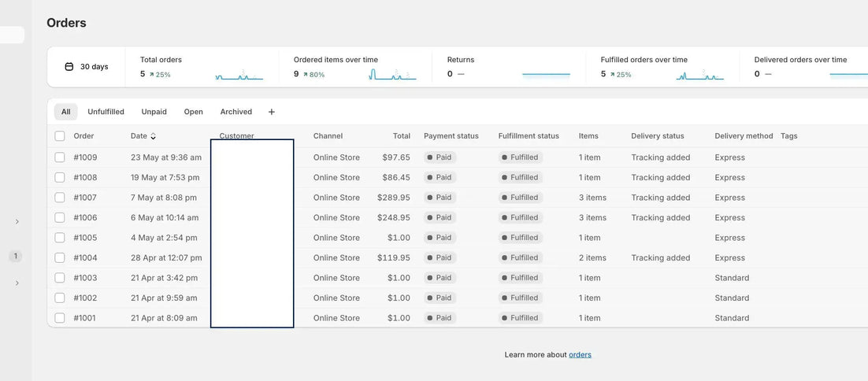Expand the upper sidebar chevron arrow
Viewport: 868px width, 381px height.
(x=17, y=222)
